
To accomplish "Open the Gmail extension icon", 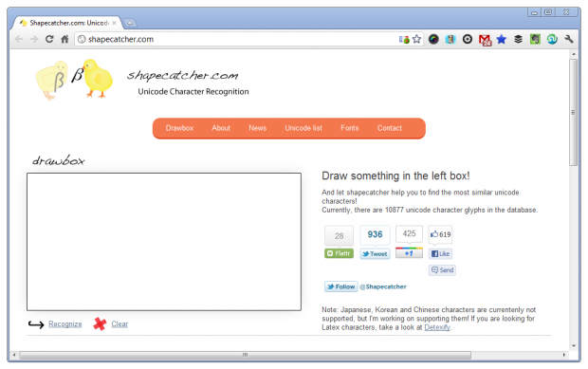I will (x=485, y=40).
